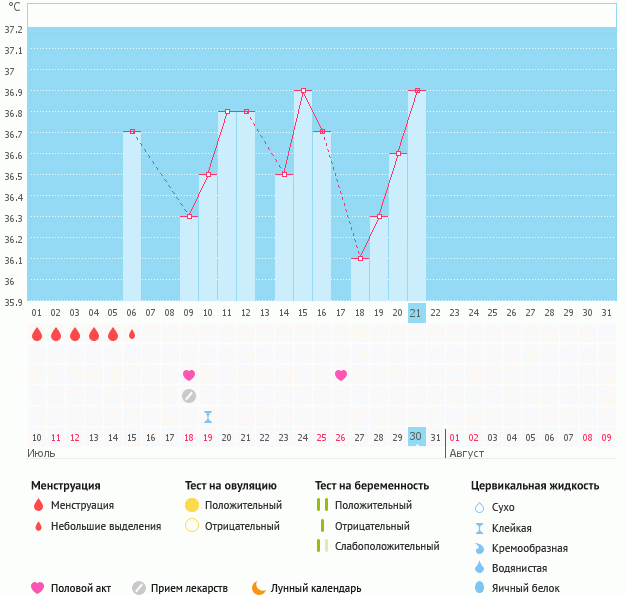626x595 pixels.
Task: Click the 'Август' month label
Action: pos(466,453)
